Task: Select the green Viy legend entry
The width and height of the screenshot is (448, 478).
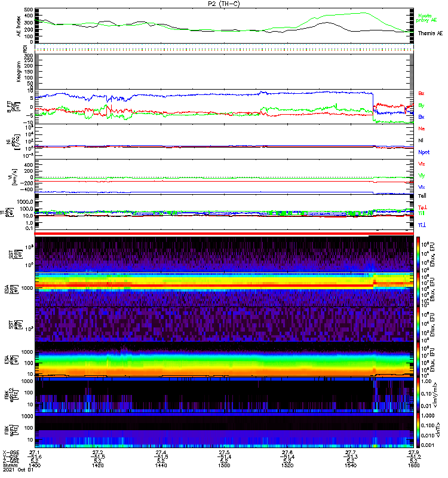Action: tap(421, 176)
